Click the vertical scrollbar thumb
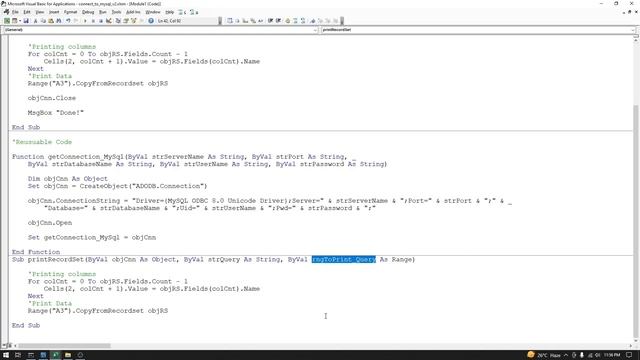The image size is (640, 360). 636,221
